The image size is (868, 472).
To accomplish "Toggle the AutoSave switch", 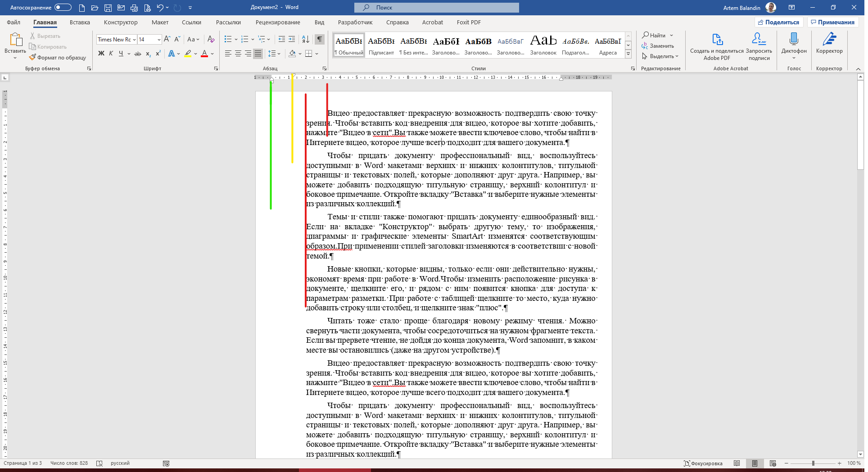I will point(63,8).
